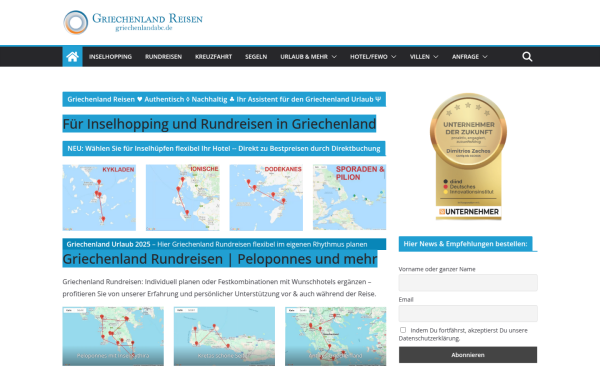Select the SEGELN menu item
This screenshot has width=600, height=375.
point(256,57)
